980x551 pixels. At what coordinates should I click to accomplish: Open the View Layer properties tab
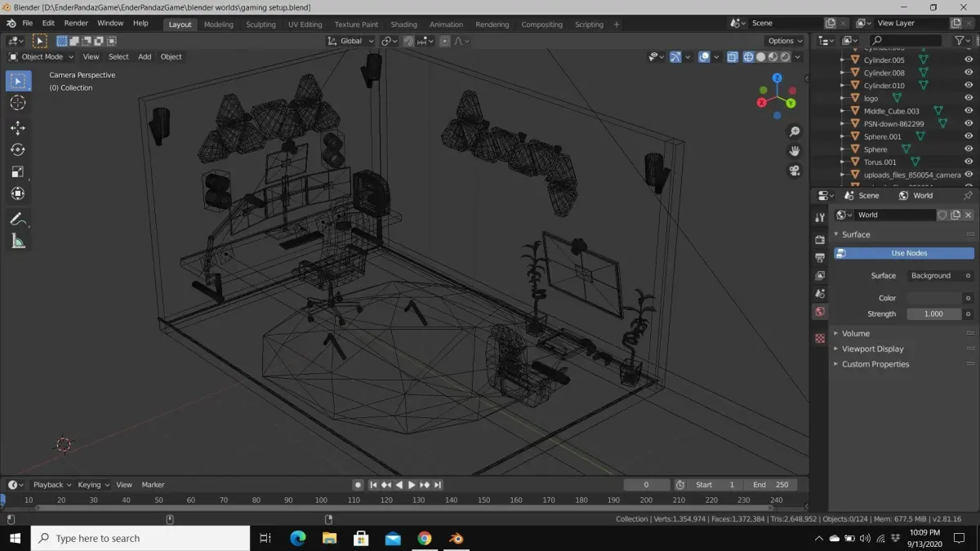point(820,275)
